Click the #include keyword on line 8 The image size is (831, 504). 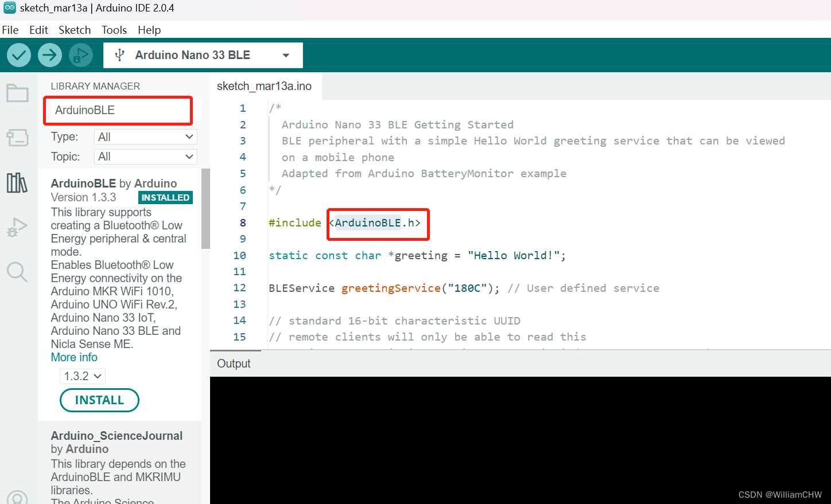[294, 222]
